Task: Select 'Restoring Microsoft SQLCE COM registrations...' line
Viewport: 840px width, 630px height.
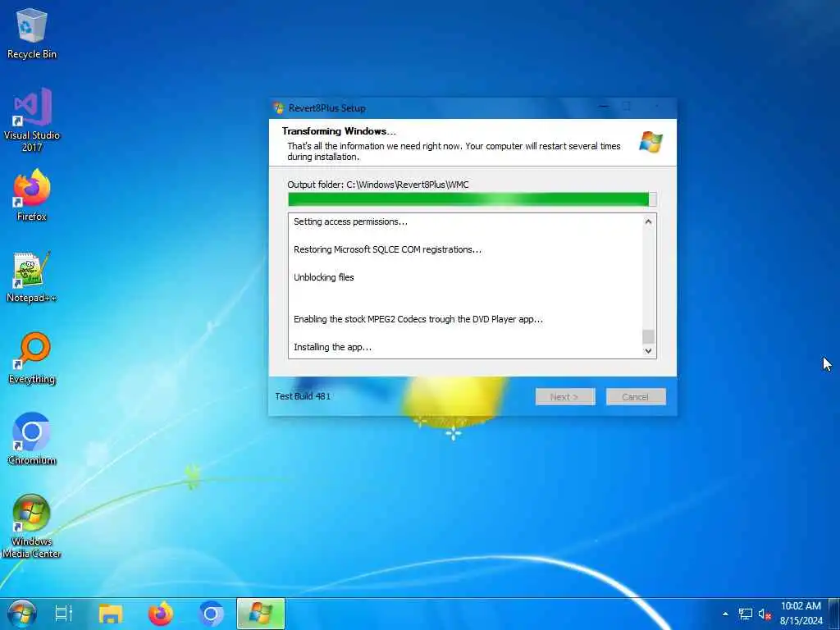Action: (x=387, y=249)
